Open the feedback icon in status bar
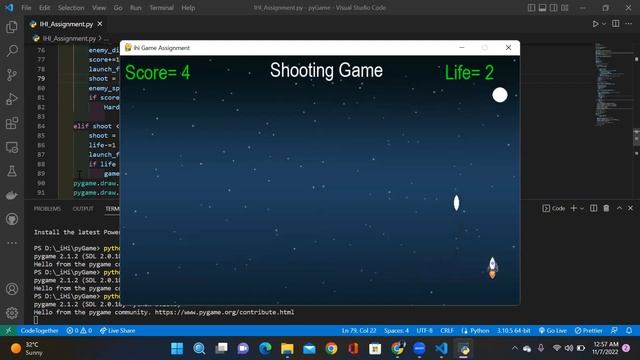640x360 pixels. [614, 331]
